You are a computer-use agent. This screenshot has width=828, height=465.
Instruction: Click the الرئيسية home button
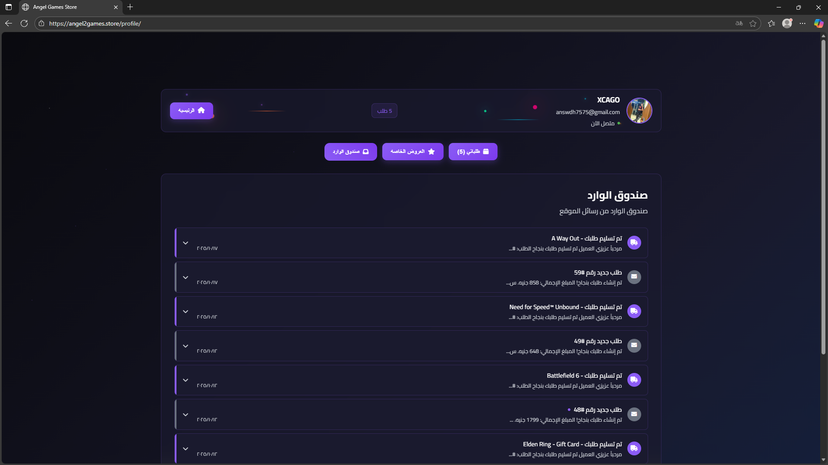[x=191, y=111]
